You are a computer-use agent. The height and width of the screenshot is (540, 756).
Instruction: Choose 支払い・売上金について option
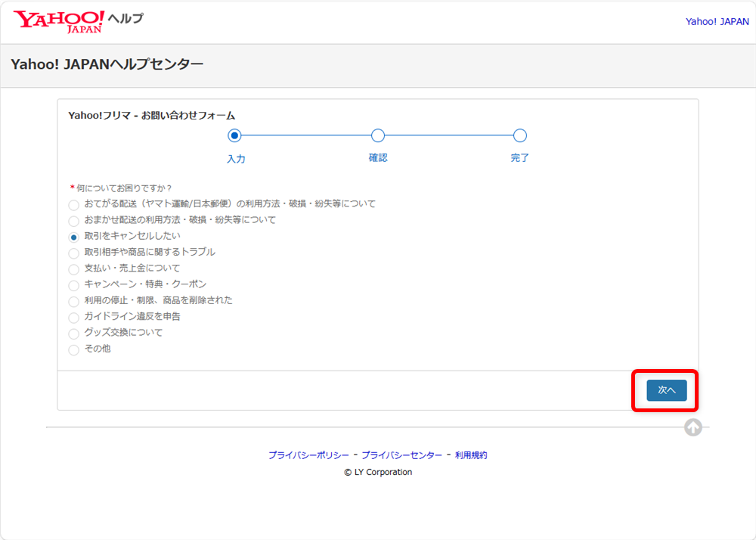click(x=74, y=269)
